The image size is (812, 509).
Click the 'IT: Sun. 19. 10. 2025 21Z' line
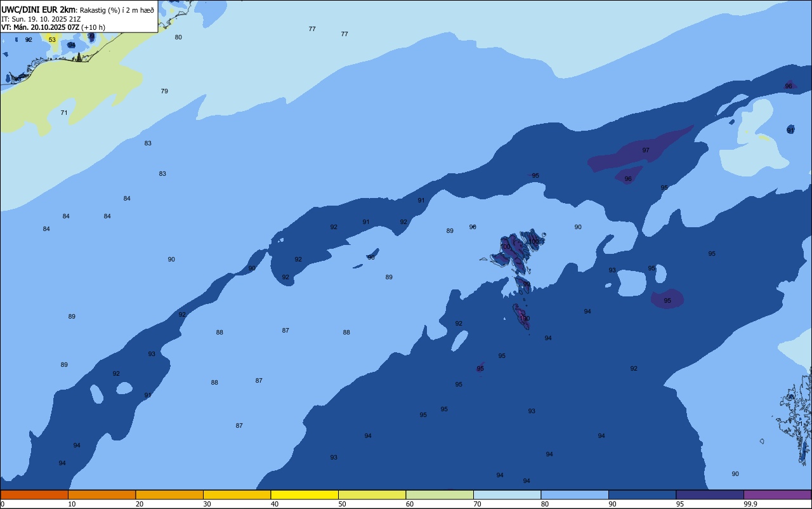pyautogui.click(x=41, y=19)
